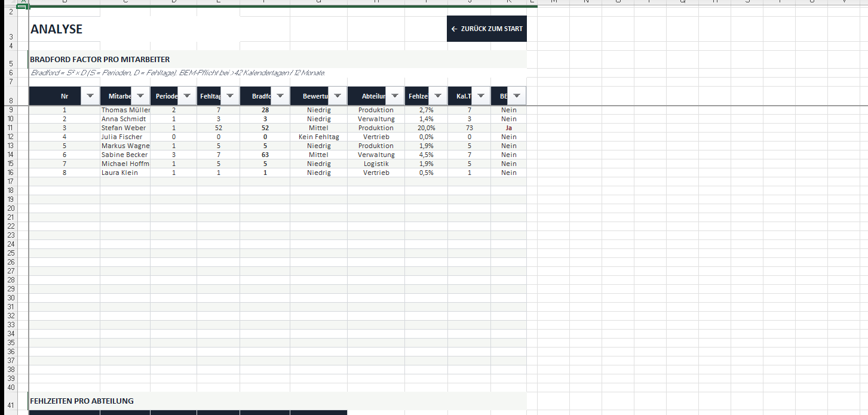
Task: Select row header 11
Action: (x=10, y=128)
